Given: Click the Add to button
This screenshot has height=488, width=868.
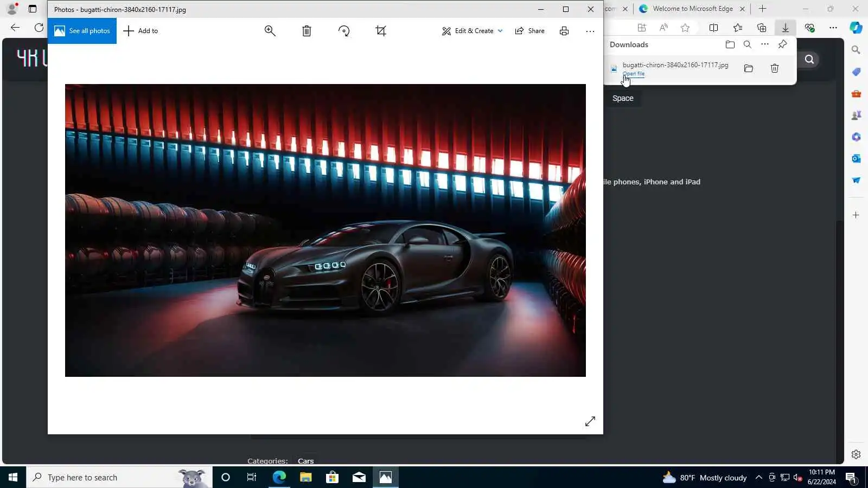Looking at the screenshot, I should tap(141, 31).
